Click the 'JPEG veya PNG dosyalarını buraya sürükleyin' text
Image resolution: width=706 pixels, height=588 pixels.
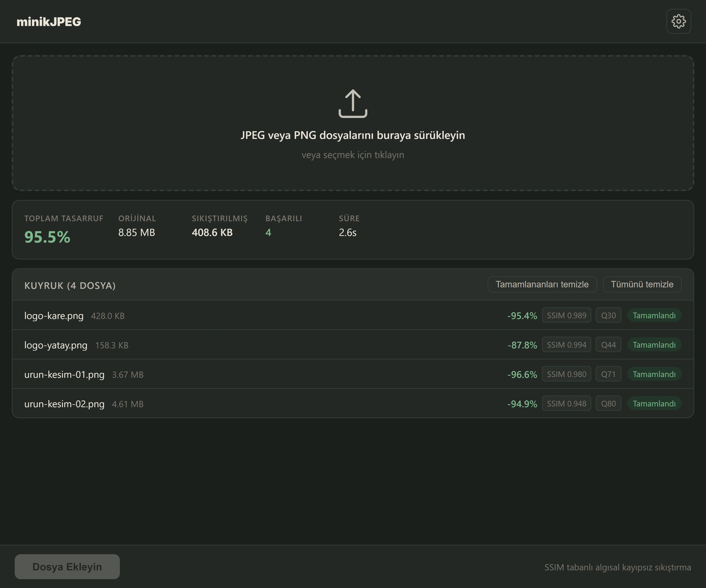pyautogui.click(x=353, y=135)
